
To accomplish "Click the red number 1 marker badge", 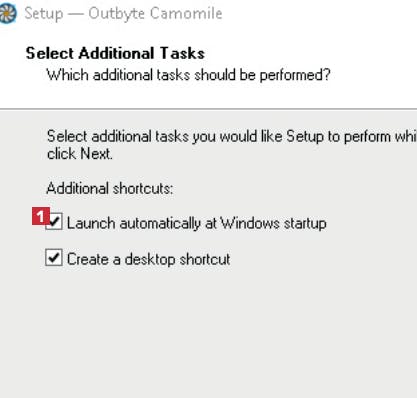I will click(x=41, y=216).
